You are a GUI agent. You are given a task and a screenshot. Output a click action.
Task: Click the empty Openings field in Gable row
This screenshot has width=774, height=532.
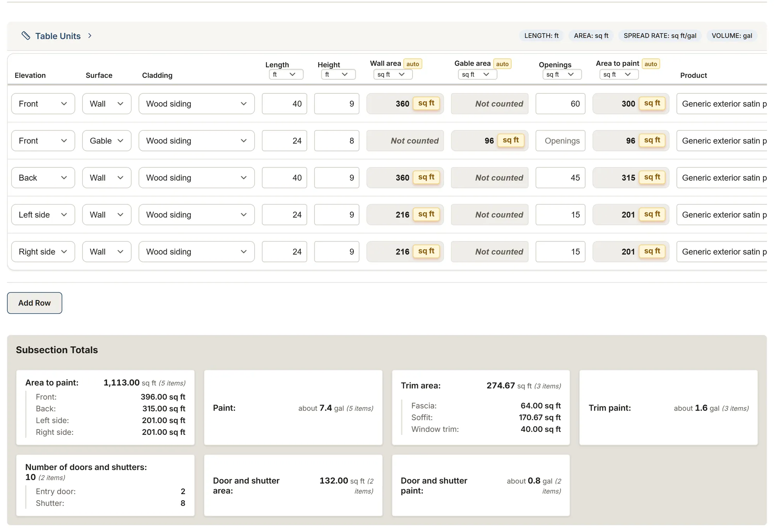560,141
